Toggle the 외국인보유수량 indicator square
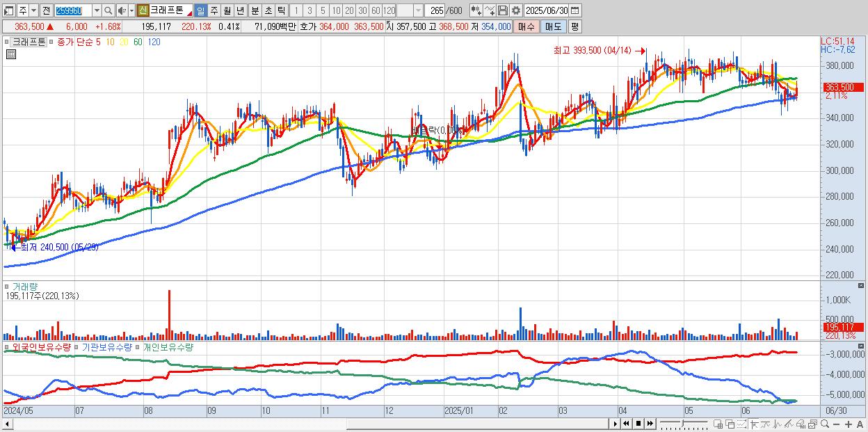This screenshot has height=432, width=868. 7,346
